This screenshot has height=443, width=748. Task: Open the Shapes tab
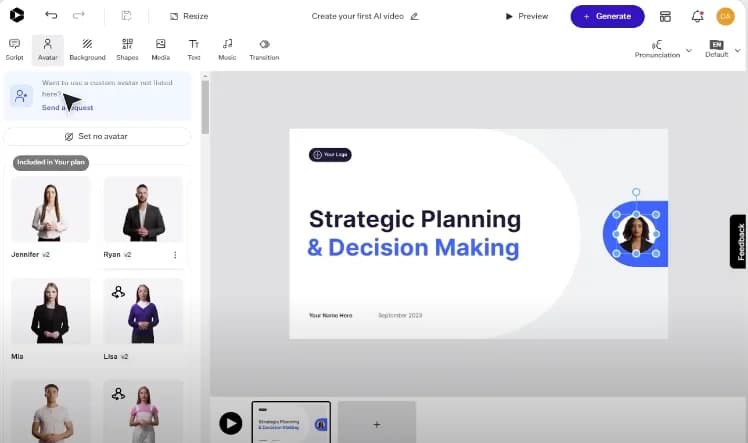(127, 50)
